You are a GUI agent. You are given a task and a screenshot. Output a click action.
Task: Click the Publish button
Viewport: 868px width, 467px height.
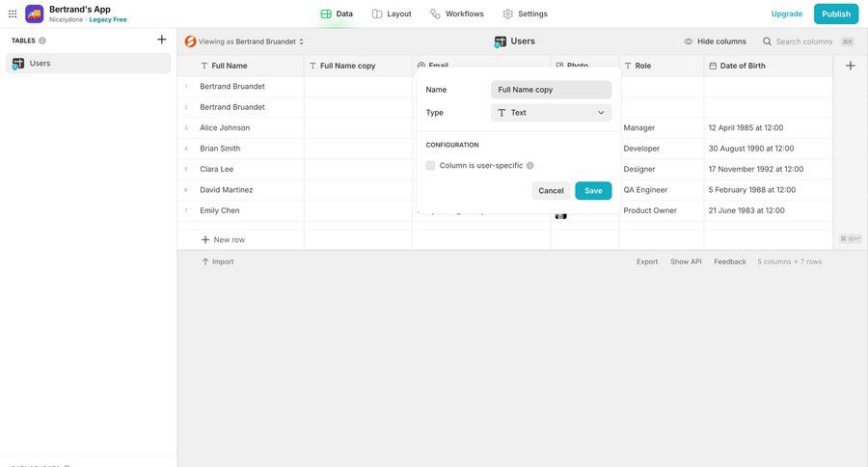(x=835, y=14)
